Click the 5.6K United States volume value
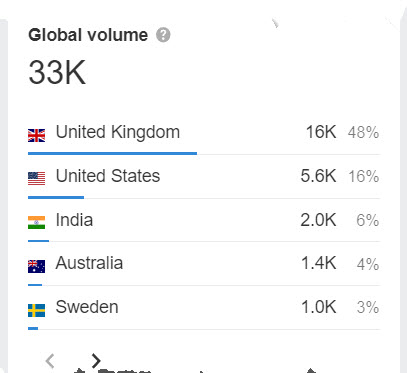Screen dimensions: 407x373 click(318, 176)
